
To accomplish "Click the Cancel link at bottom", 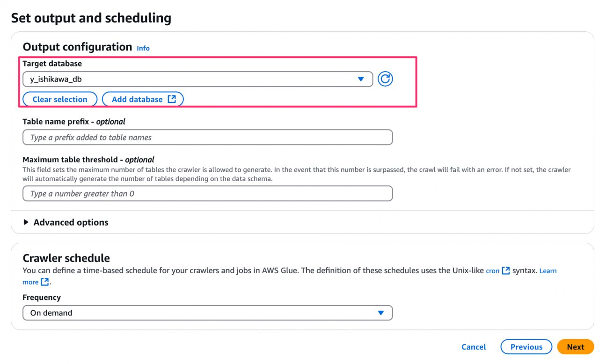I will pyautogui.click(x=474, y=347).
